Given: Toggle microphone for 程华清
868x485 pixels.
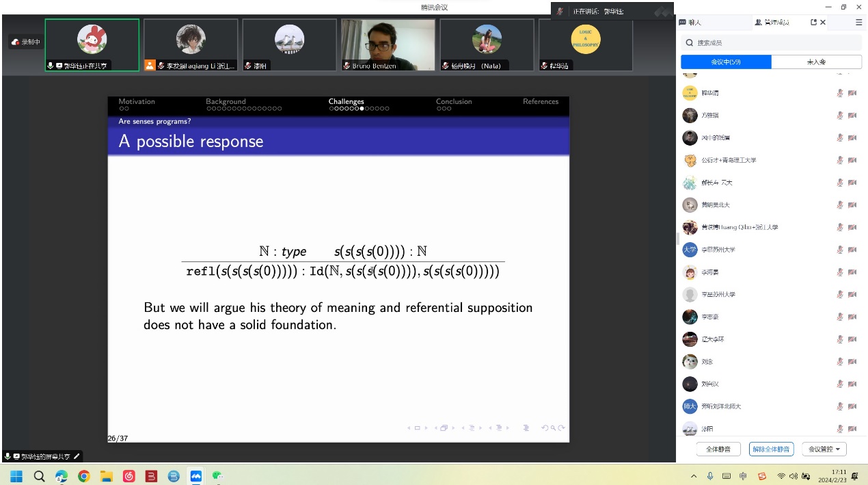Looking at the screenshot, I should 840,93.
